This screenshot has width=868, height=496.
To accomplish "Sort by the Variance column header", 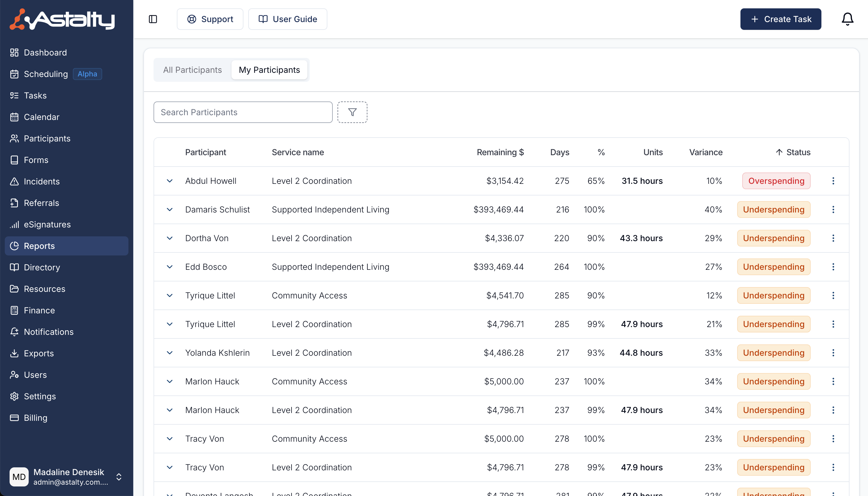I will 706,152.
